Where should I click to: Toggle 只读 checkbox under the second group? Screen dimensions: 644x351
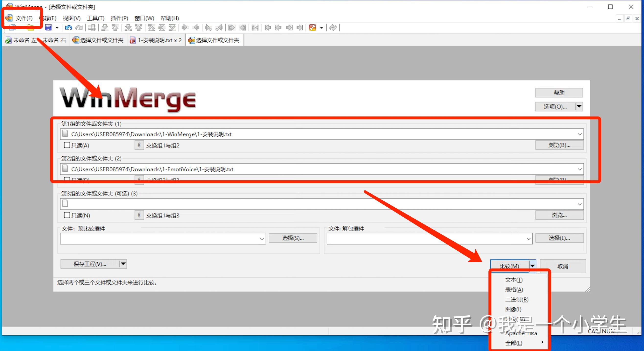click(67, 180)
